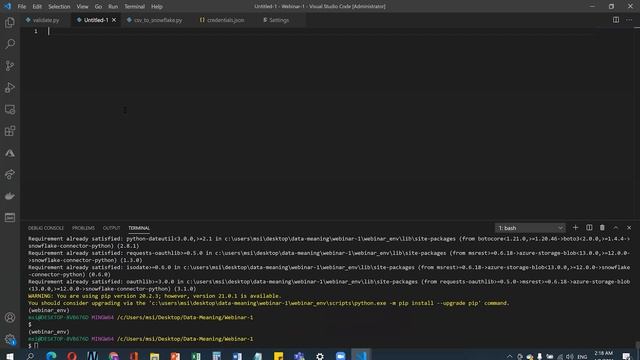Click the terminal prompt input line
Image resolution: width=640 pixels, height=360 pixels.
pos(329,346)
